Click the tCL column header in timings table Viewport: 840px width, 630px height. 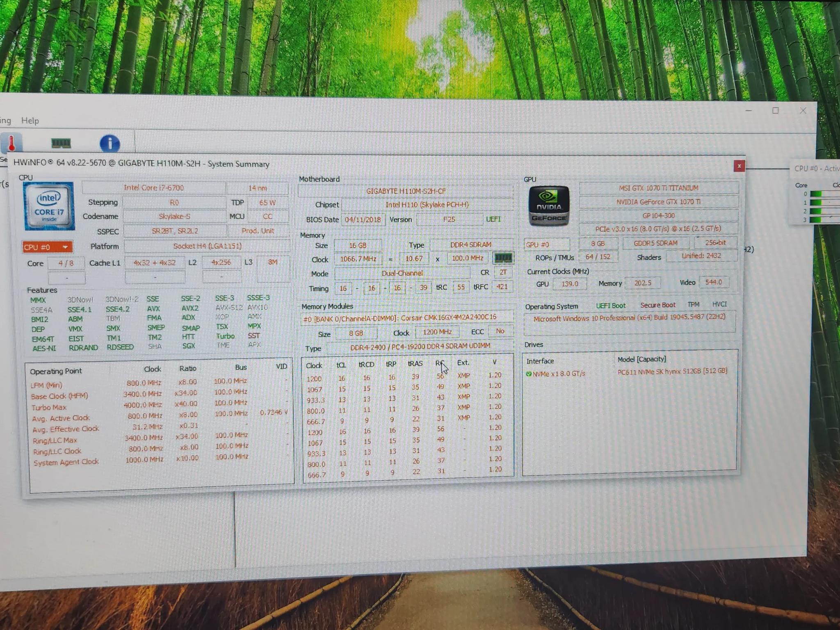341,365
